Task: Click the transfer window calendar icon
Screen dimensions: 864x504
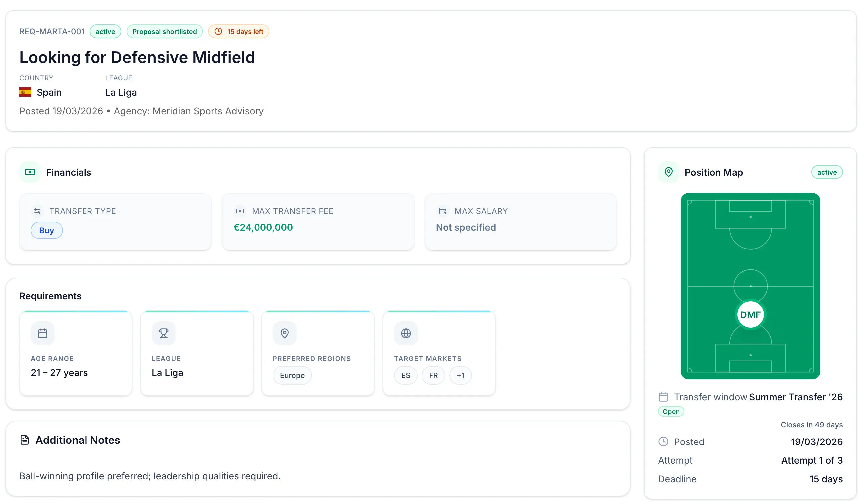Action: (663, 397)
